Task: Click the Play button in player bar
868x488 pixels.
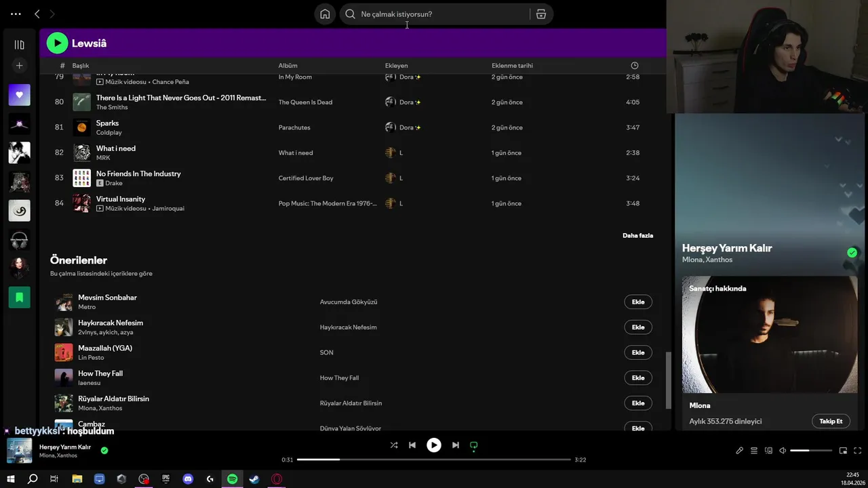Action: coord(433,445)
